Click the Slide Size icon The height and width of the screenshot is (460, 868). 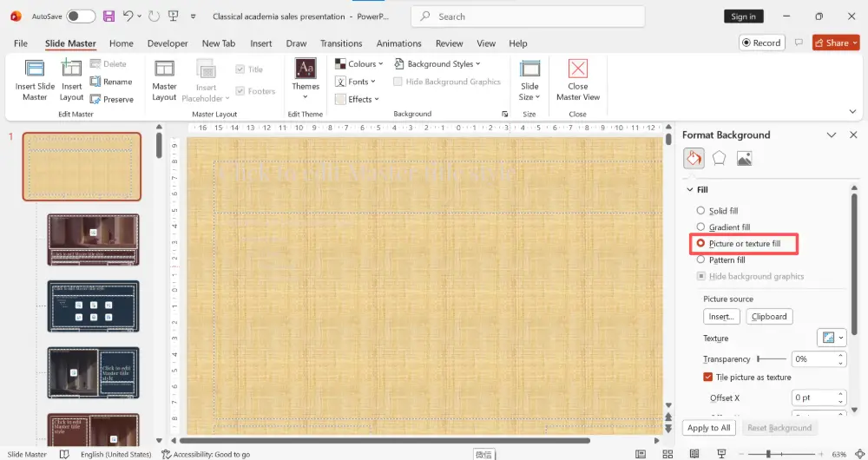[x=529, y=81]
